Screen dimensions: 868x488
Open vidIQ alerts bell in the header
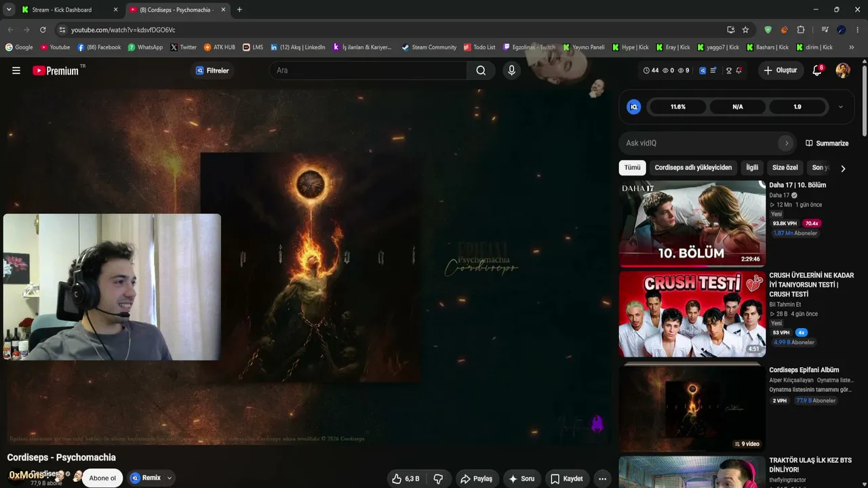[739, 70]
